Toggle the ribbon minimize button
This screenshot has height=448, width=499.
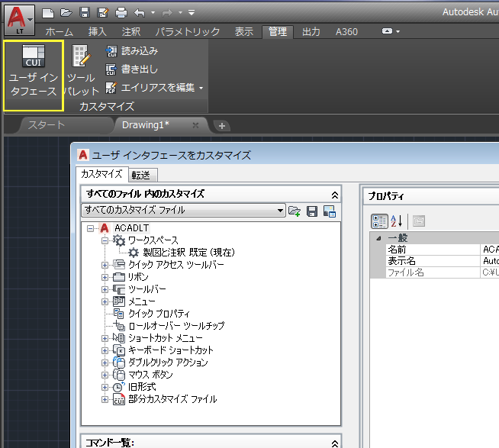(387, 31)
